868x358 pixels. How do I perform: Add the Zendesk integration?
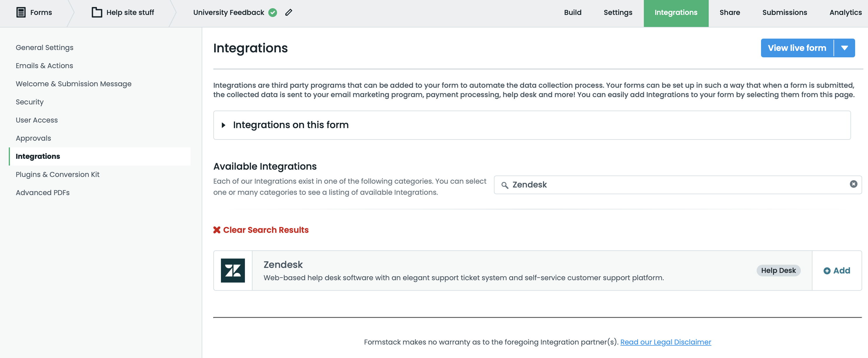point(837,270)
